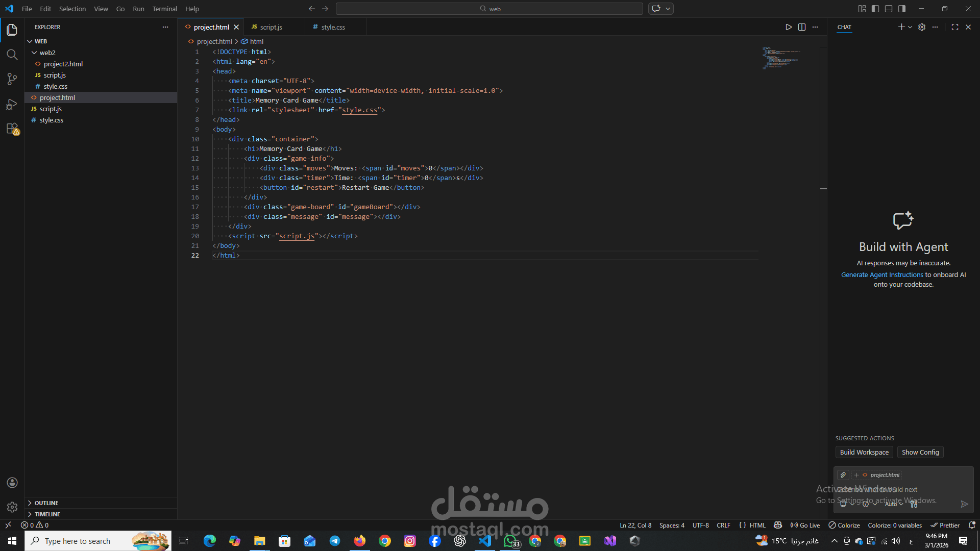
Task: Start a new chat with plus icon
Action: point(901,27)
